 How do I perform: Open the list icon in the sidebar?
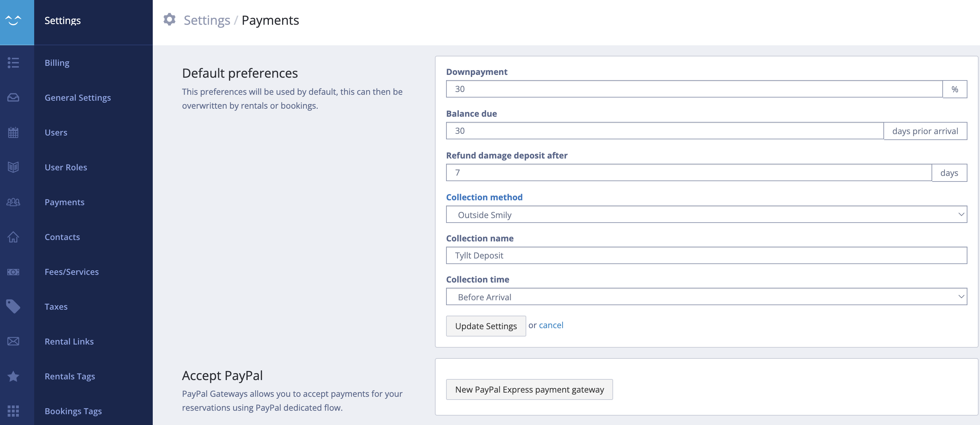click(x=13, y=63)
